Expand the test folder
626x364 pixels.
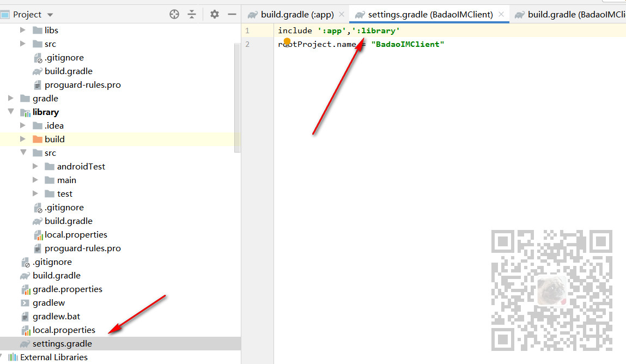coord(35,193)
